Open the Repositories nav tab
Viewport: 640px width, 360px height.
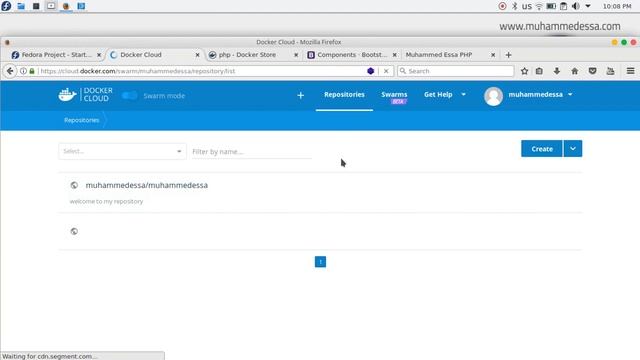[x=344, y=94]
